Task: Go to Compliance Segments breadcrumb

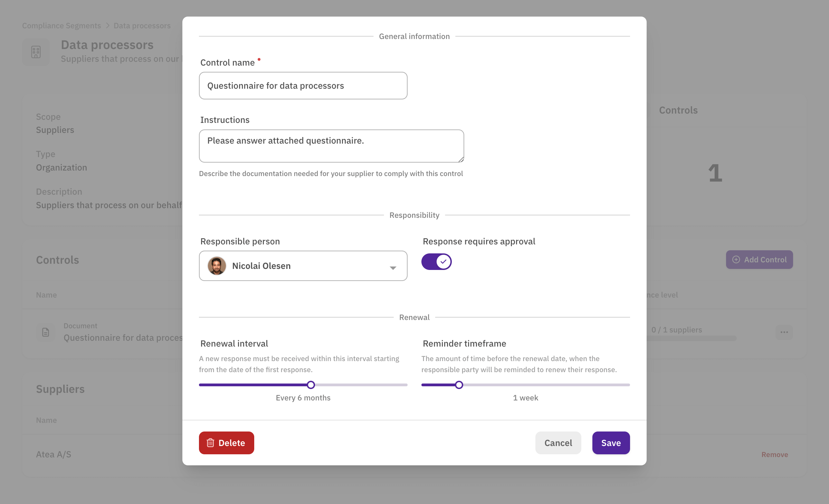Action: pos(61,26)
